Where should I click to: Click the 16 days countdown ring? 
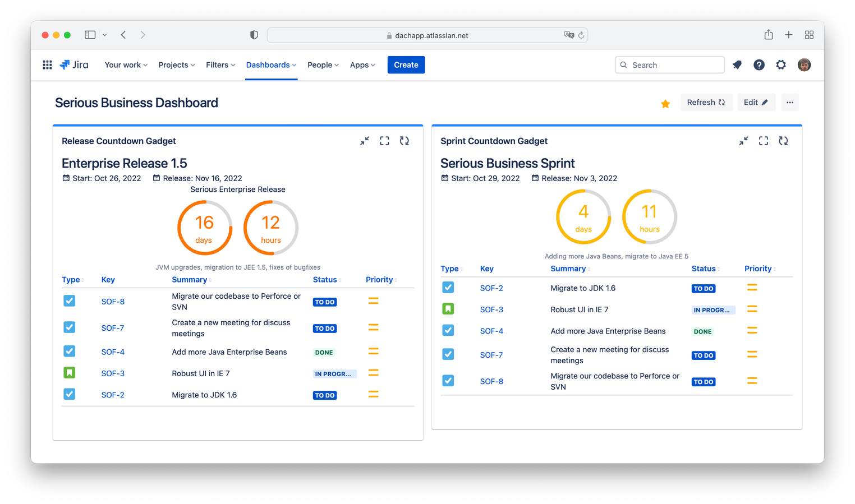point(205,228)
